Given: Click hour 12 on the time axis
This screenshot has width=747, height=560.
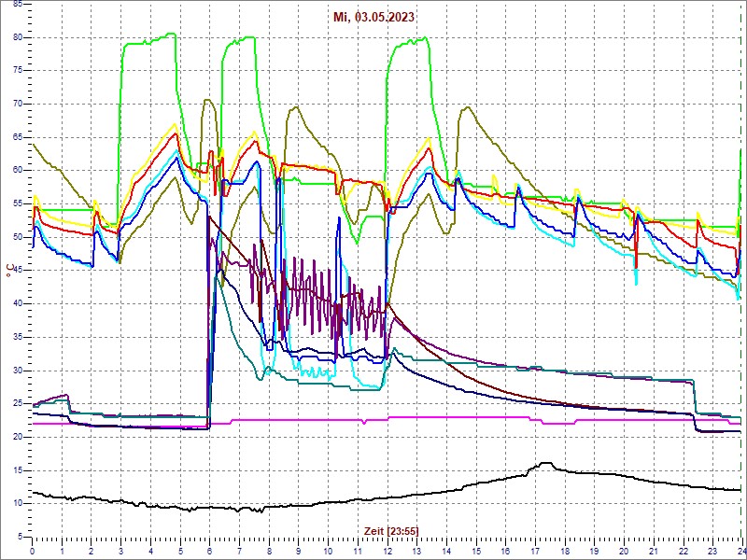Looking at the screenshot, I should click(x=388, y=550).
